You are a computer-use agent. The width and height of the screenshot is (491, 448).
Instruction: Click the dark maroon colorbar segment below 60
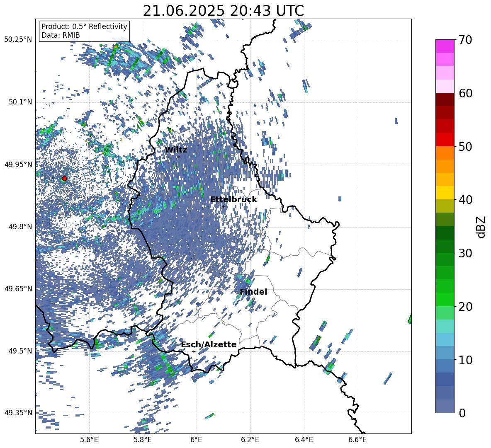[x=445, y=99]
